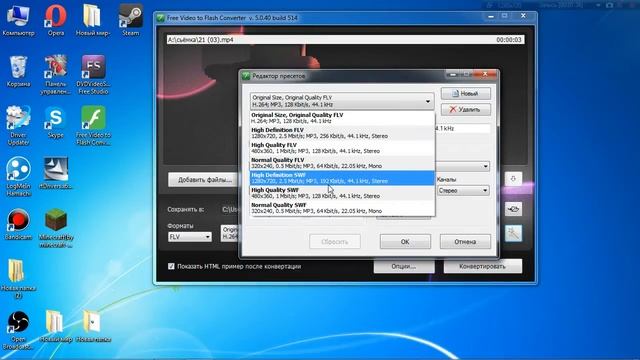This screenshot has width=640, height=360.
Task: Confirm preset editor with OK
Action: [405, 242]
